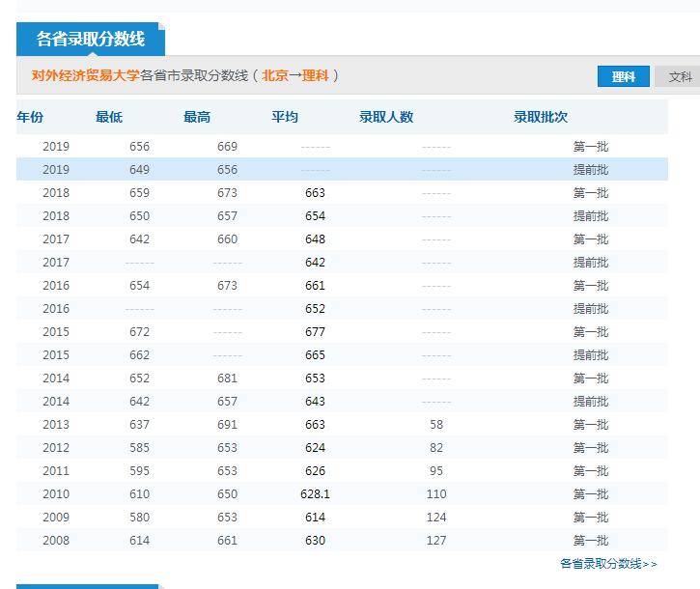700x589 pixels.
Task: Click the 录取人数 column header
Action: [x=386, y=117]
